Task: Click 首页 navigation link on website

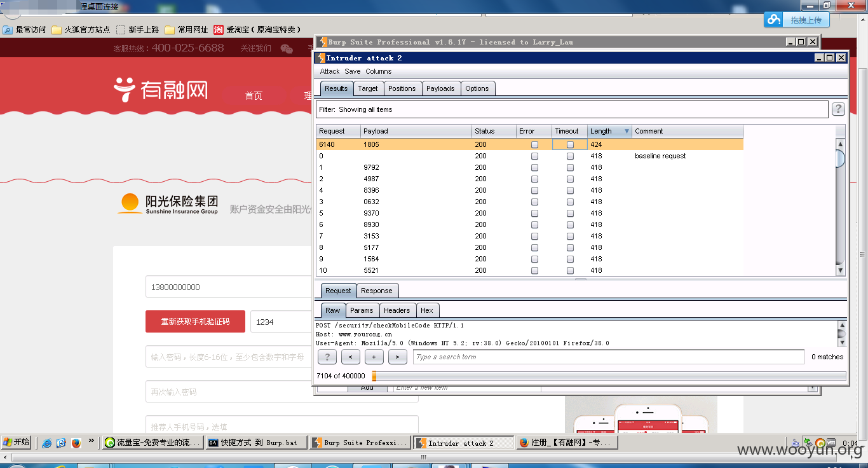Action: (254, 96)
